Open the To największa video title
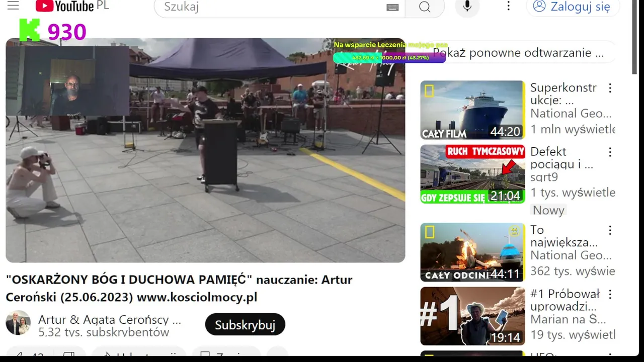This screenshot has width=644, height=362. point(563,236)
